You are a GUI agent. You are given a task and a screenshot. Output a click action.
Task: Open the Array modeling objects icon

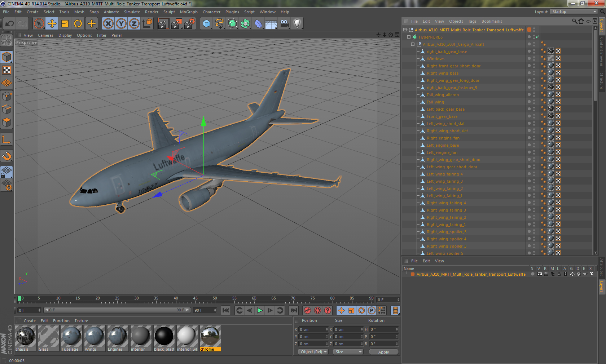point(245,24)
